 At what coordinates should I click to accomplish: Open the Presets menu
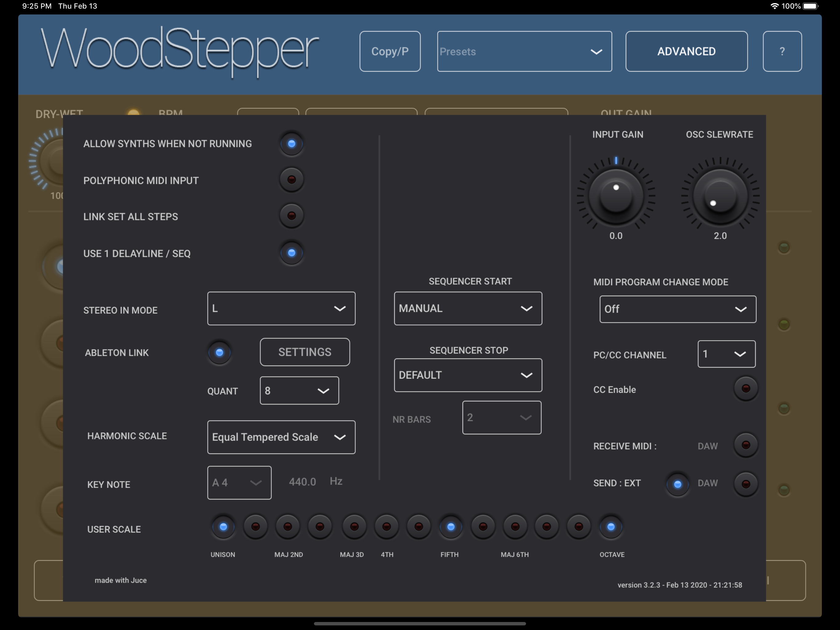tap(524, 51)
